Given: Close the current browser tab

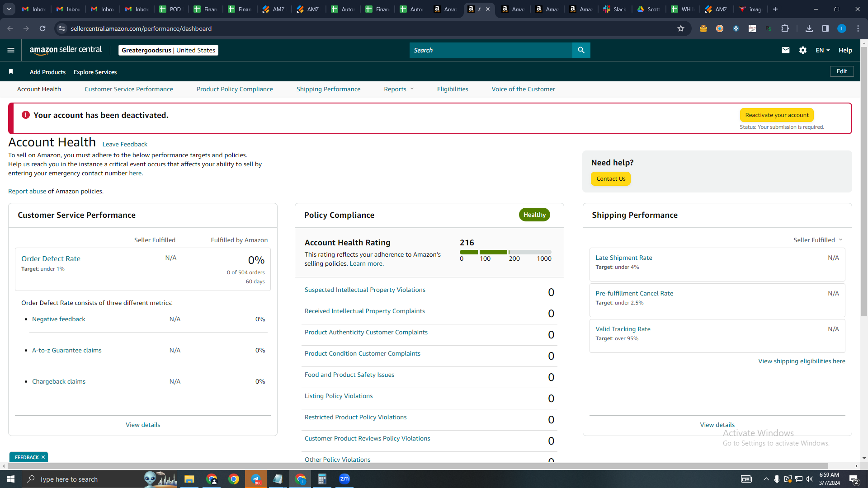Looking at the screenshot, I should coord(488,9).
